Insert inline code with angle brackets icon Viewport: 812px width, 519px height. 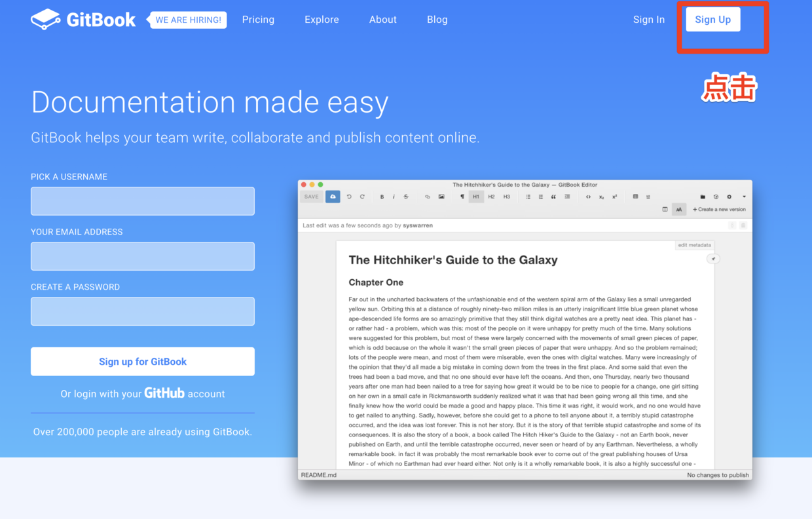tap(588, 197)
